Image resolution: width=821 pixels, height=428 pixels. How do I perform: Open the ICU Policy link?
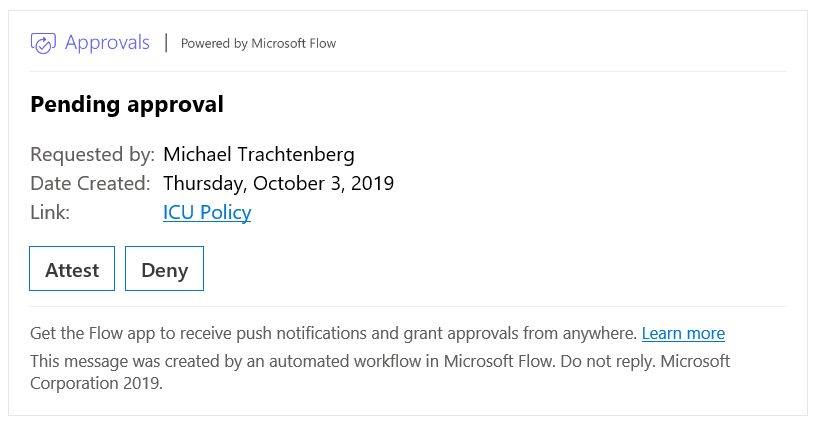[x=207, y=212]
